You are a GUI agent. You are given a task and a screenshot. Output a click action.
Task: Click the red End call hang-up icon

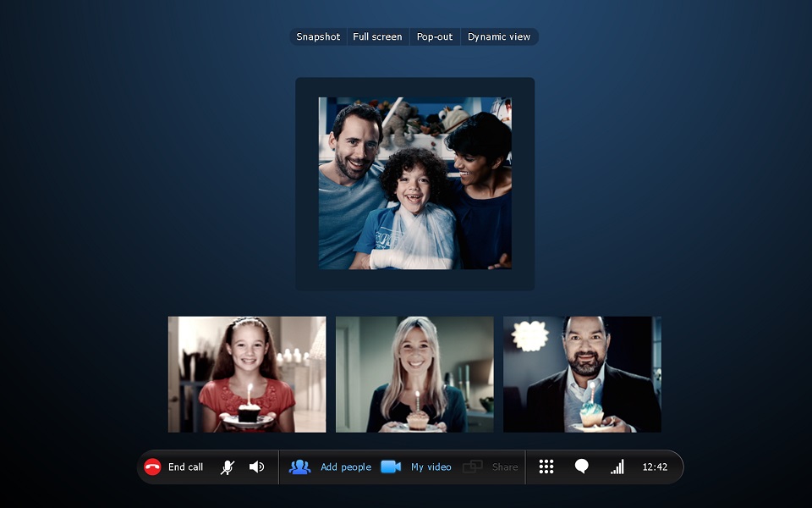point(152,467)
